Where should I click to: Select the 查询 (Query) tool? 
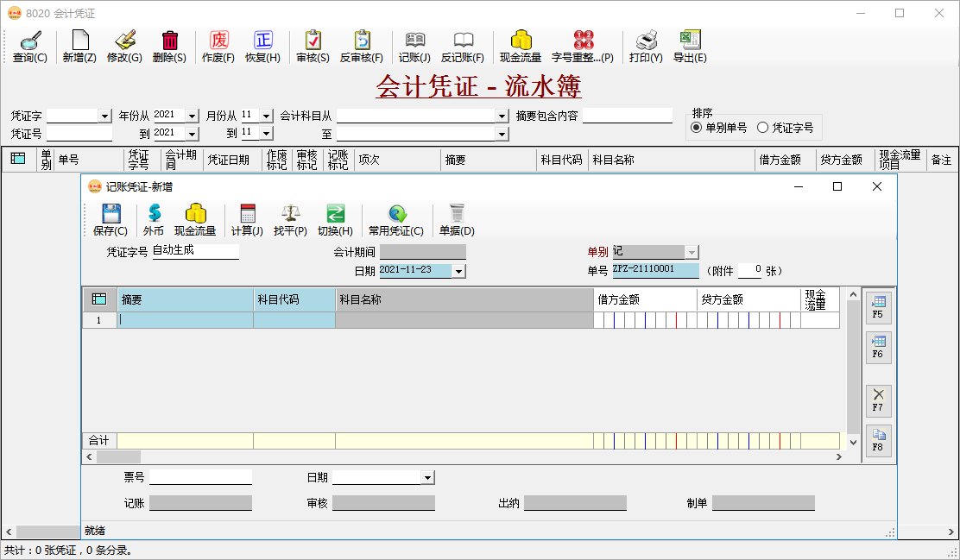pyautogui.click(x=28, y=46)
